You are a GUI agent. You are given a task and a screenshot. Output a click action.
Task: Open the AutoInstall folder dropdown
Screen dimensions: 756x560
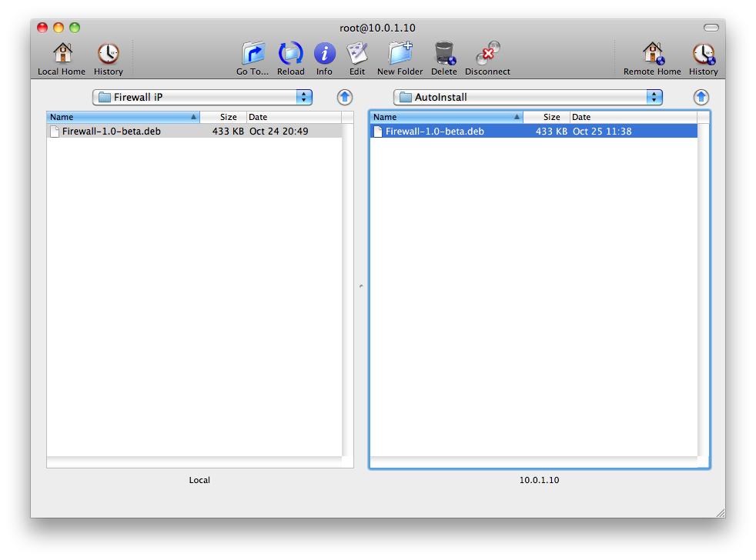click(527, 97)
